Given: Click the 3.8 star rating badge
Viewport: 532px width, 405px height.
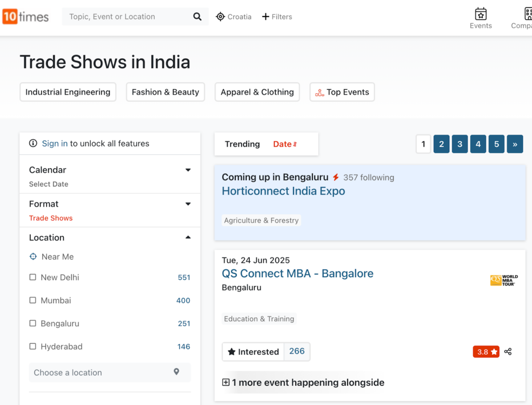Looking at the screenshot, I should coord(486,352).
